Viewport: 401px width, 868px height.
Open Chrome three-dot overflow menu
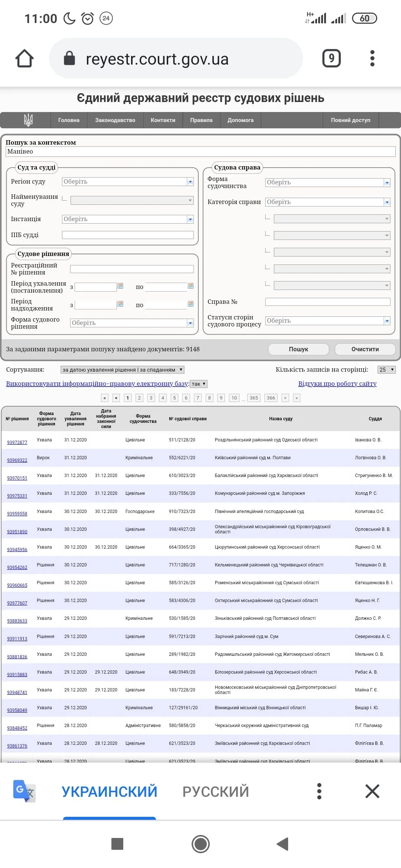click(372, 59)
